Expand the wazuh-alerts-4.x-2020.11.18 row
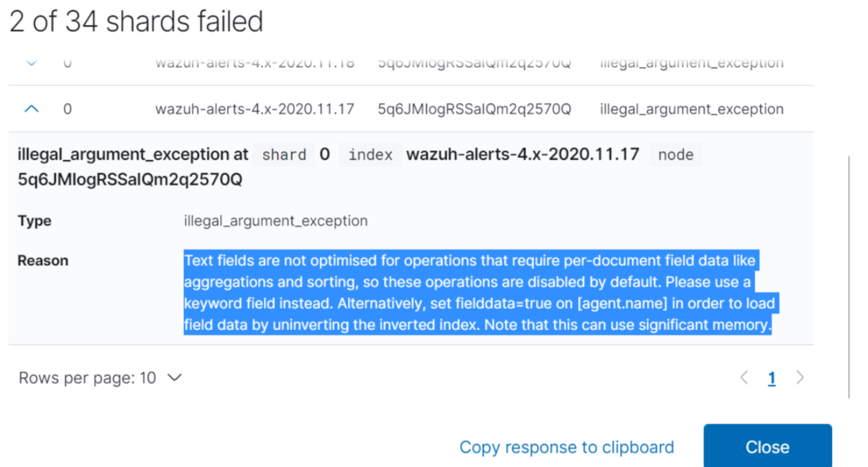 (x=30, y=61)
